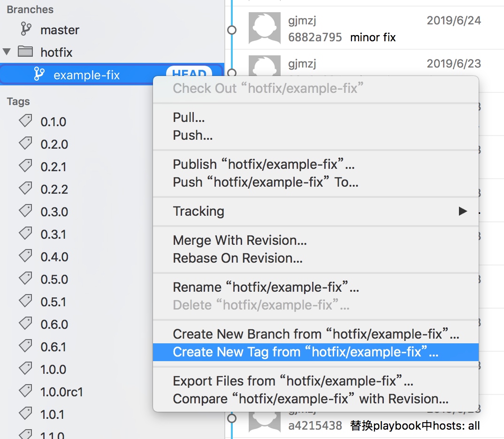The width and height of the screenshot is (504, 439).
Task: Click the master branch icon
Action: (x=26, y=29)
